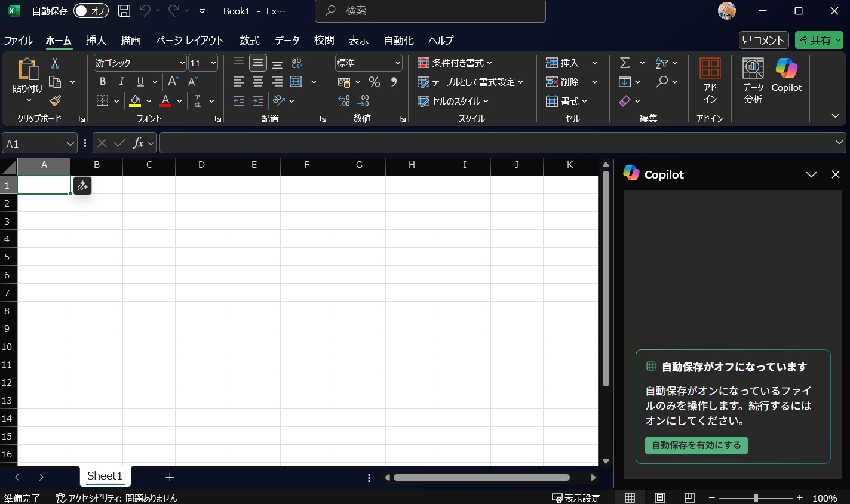Click the zoom slider handle
Viewport: 850px width, 504px height.
[x=756, y=497]
